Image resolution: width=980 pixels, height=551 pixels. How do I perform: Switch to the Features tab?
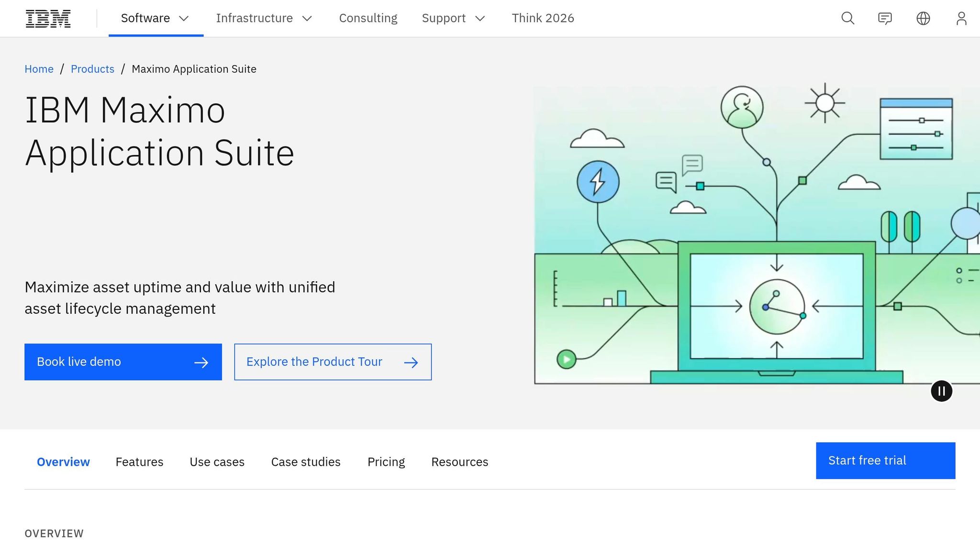(x=139, y=462)
